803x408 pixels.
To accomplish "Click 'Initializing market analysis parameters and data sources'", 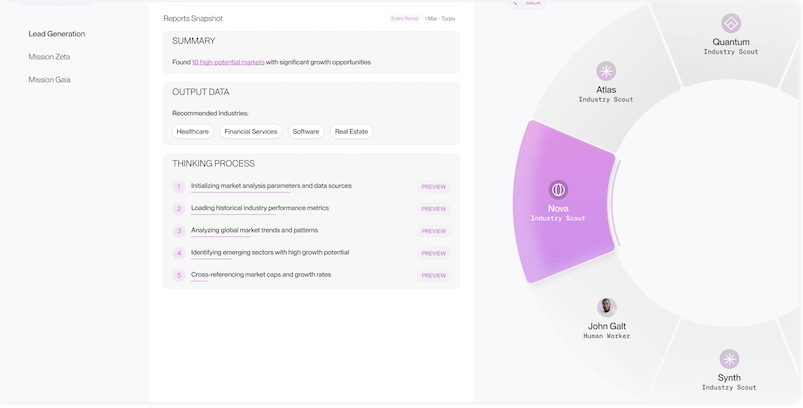I will [271, 186].
